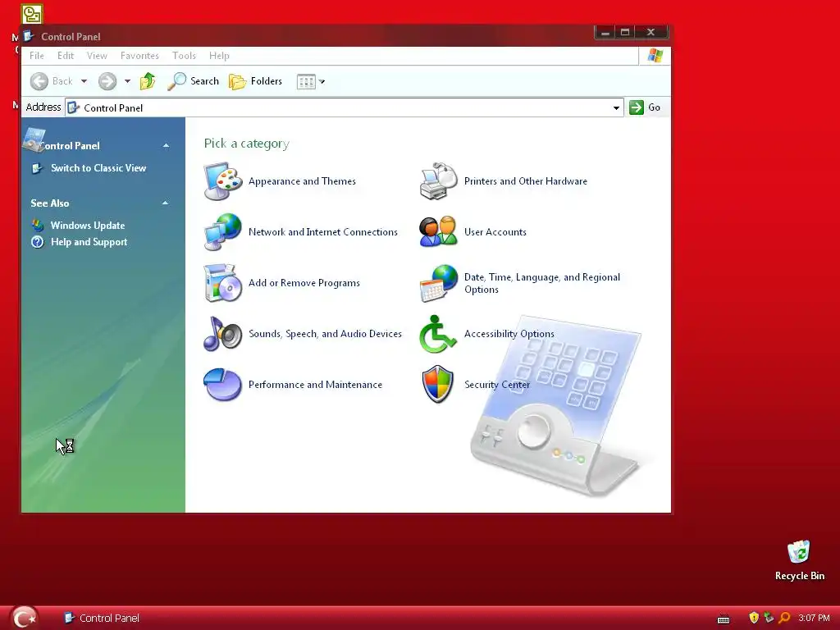Switch to Classic View link
Viewport: 840px width, 630px height.
[98, 168]
